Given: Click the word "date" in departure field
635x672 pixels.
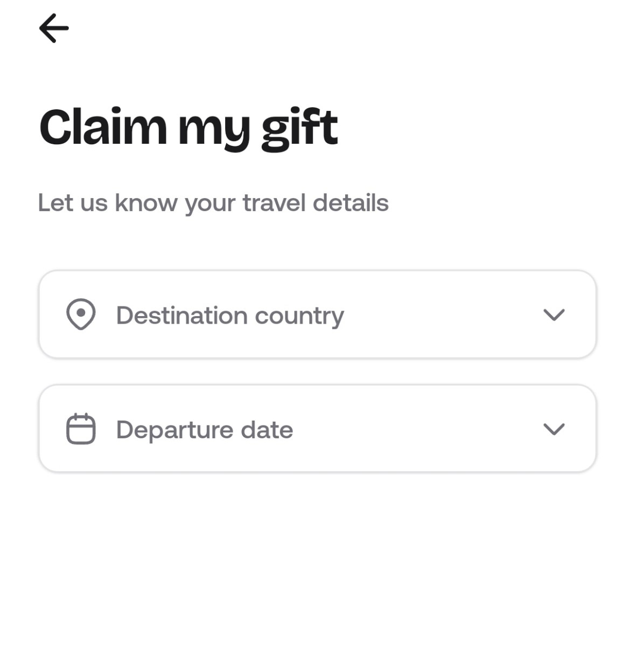Looking at the screenshot, I should (x=267, y=430).
